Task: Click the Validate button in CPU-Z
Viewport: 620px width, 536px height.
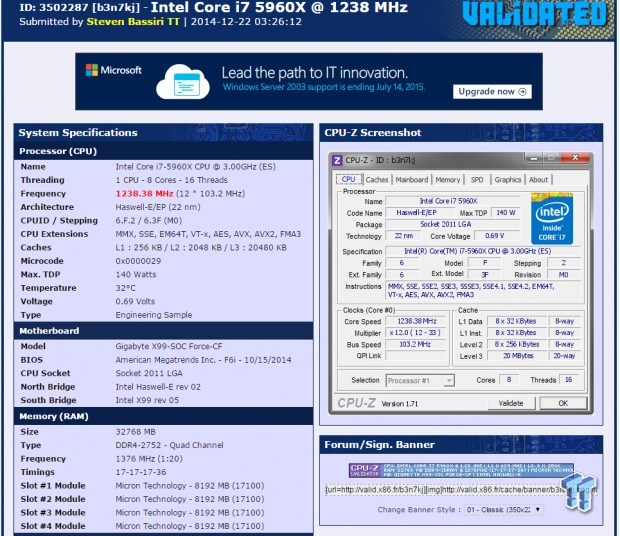Action: tap(510, 403)
